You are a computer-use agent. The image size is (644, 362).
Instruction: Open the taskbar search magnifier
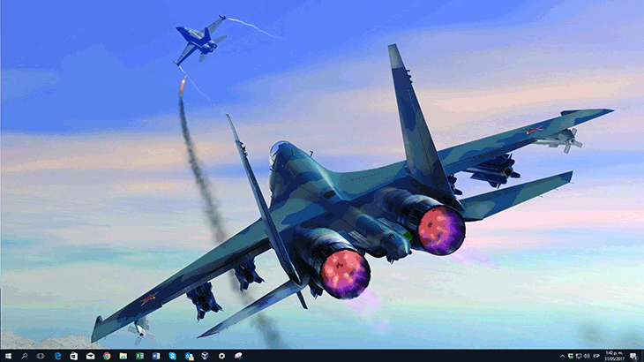24,356
